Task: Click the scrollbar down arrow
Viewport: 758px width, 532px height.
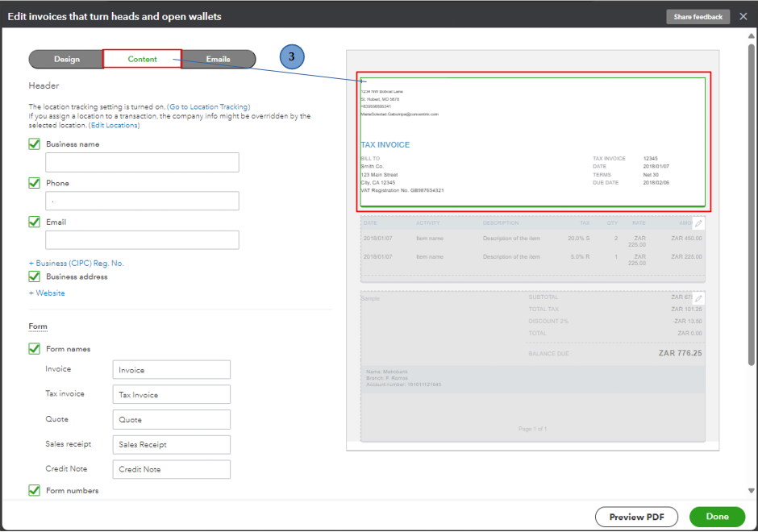Action: coord(752,490)
